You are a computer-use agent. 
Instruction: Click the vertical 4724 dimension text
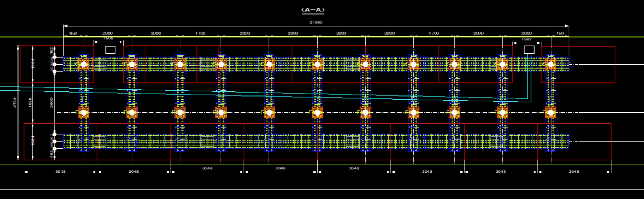15,102
